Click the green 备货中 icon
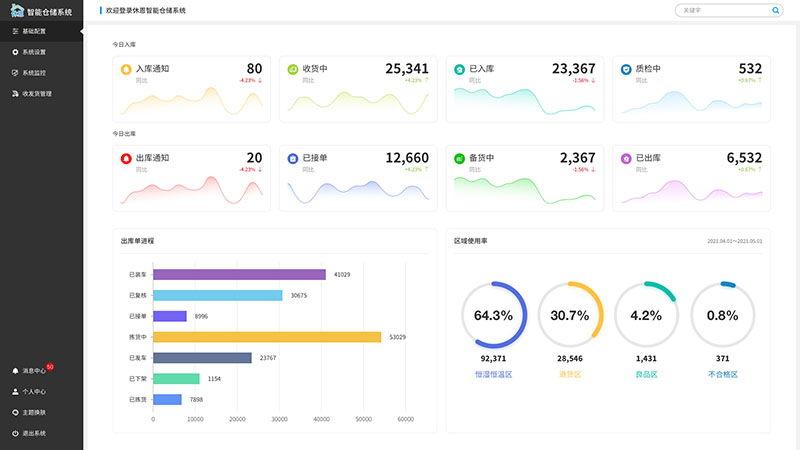The height and width of the screenshot is (450, 800). coord(460,159)
